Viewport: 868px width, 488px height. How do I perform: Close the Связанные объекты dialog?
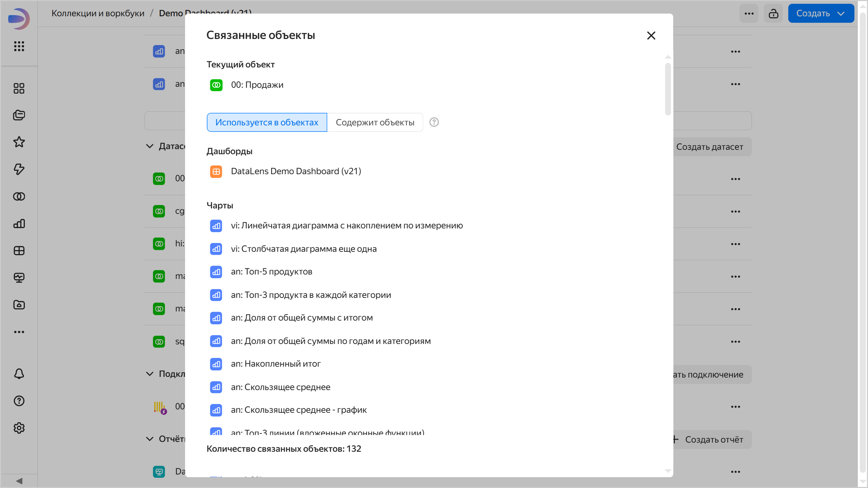coord(651,36)
